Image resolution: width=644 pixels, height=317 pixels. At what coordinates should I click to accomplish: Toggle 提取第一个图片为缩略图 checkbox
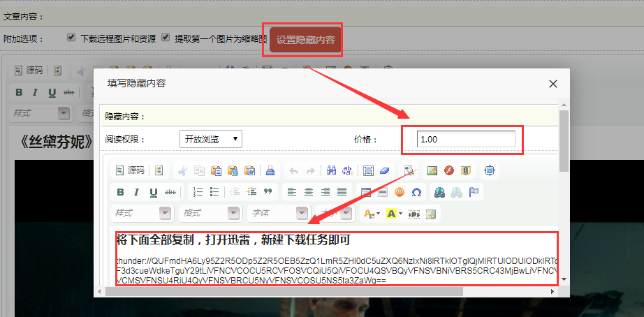(166, 38)
